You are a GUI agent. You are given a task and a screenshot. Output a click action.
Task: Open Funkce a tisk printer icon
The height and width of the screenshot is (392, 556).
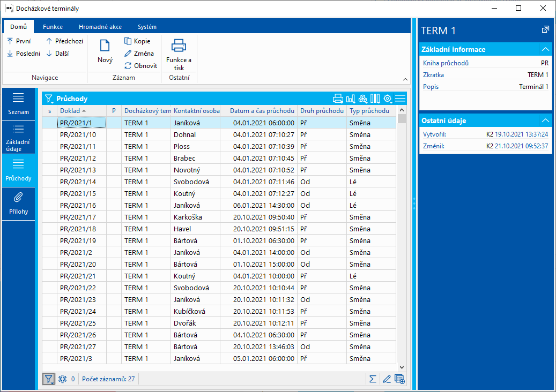click(x=179, y=46)
